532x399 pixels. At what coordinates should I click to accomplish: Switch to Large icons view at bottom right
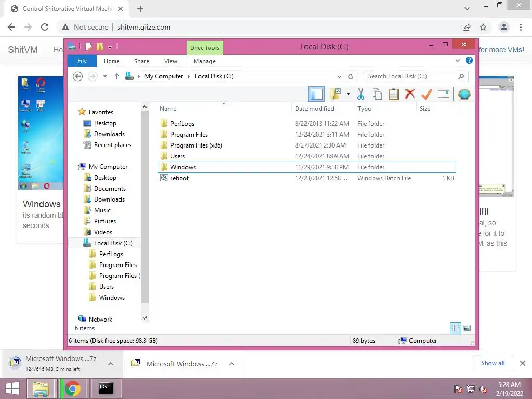tap(467, 328)
